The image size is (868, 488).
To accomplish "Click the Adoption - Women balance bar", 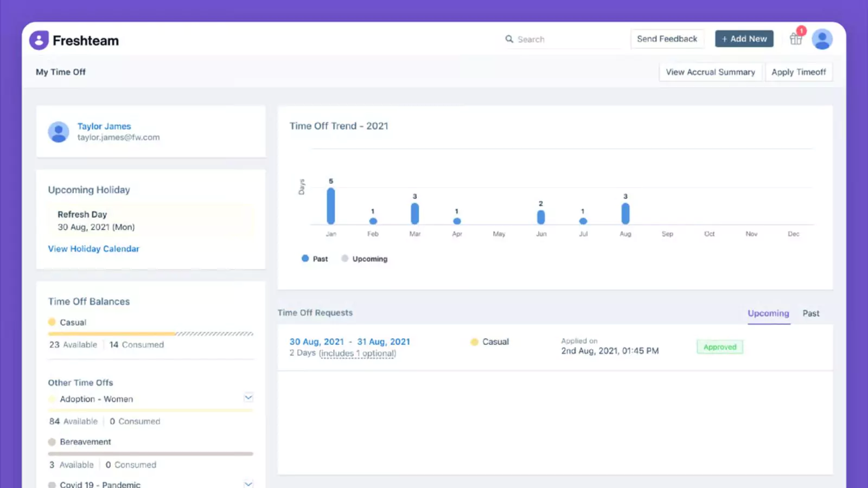I will 151,410.
